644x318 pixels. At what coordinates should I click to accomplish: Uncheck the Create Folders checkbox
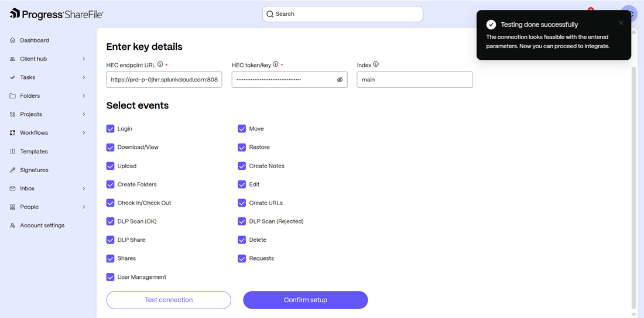click(x=110, y=184)
